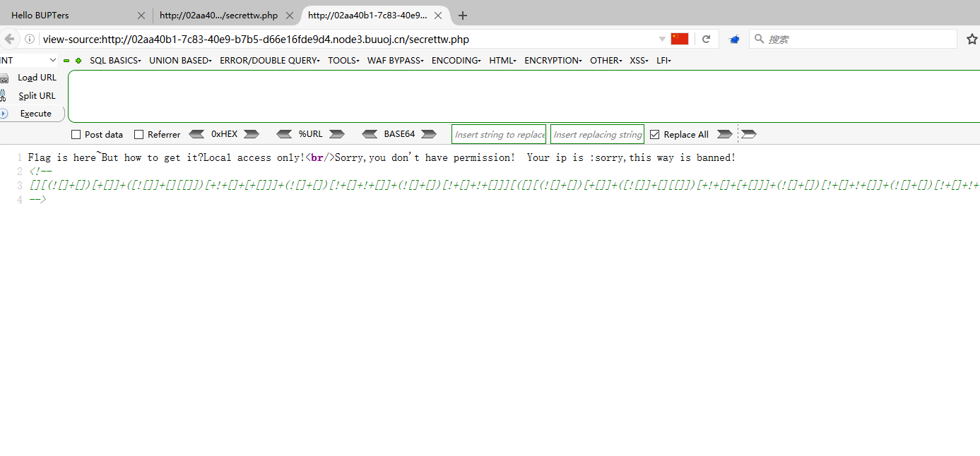The width and height of the screenshot is (980, 456).
Task: Enable the Post data checkbox
Action: [76, 135]
